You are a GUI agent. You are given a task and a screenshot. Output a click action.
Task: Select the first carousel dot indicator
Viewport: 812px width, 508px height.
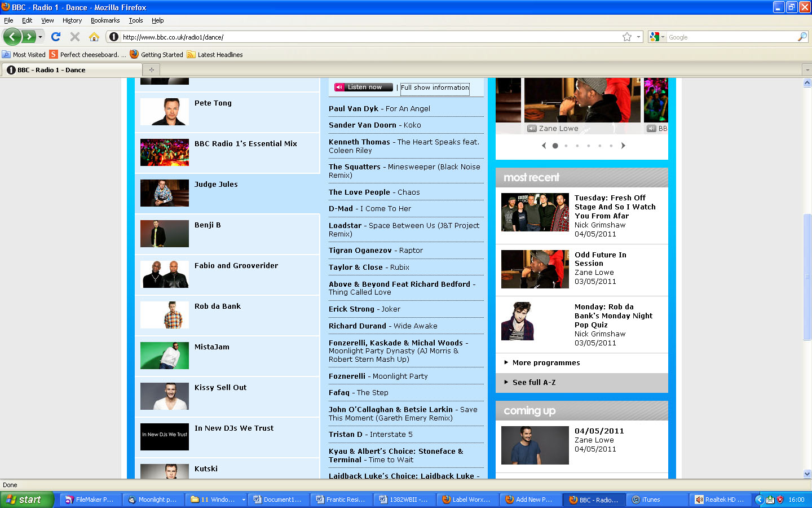(555, 146)
